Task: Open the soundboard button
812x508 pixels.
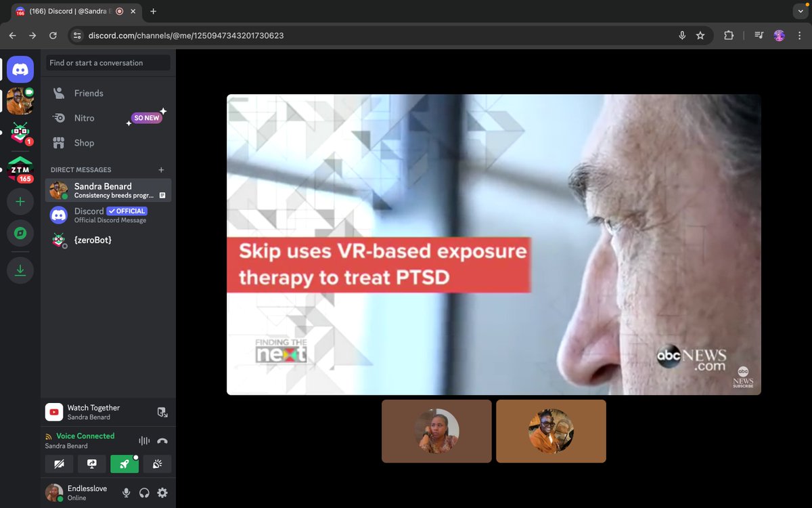Action: click(157, 464)
